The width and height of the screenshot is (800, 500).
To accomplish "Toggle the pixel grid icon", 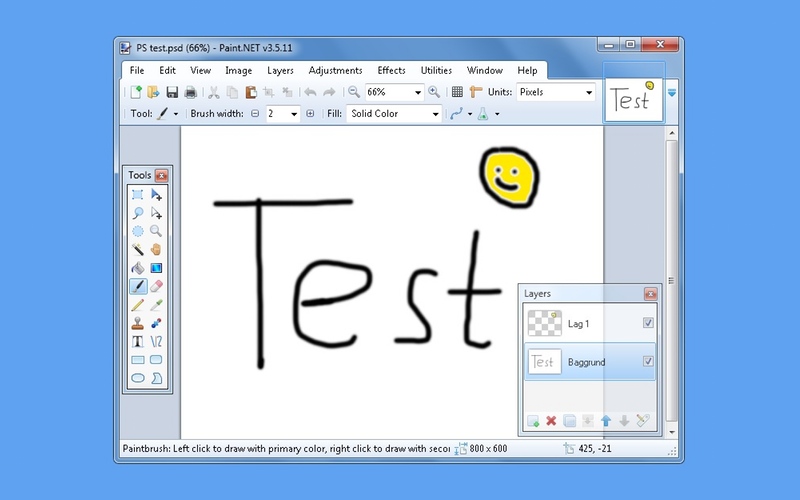I will point(458,92).
